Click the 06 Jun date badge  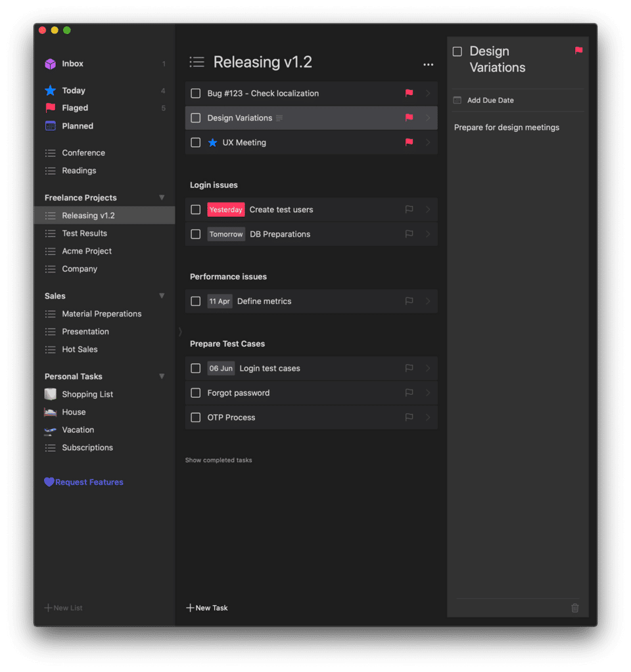click(221, 368)
